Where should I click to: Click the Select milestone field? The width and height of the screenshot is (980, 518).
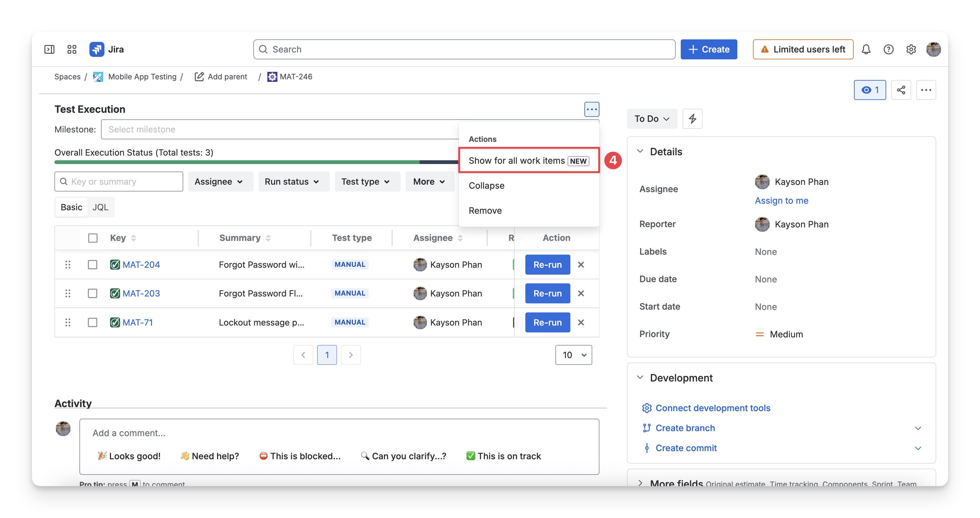(x=280, y=130)
